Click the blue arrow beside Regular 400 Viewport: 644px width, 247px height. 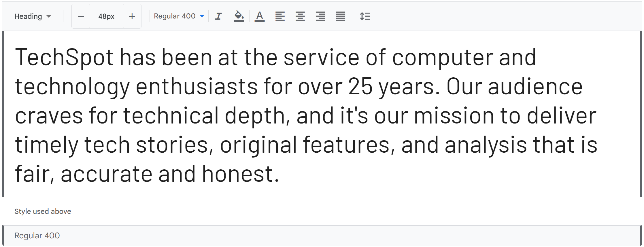click(x=202, y=16)
